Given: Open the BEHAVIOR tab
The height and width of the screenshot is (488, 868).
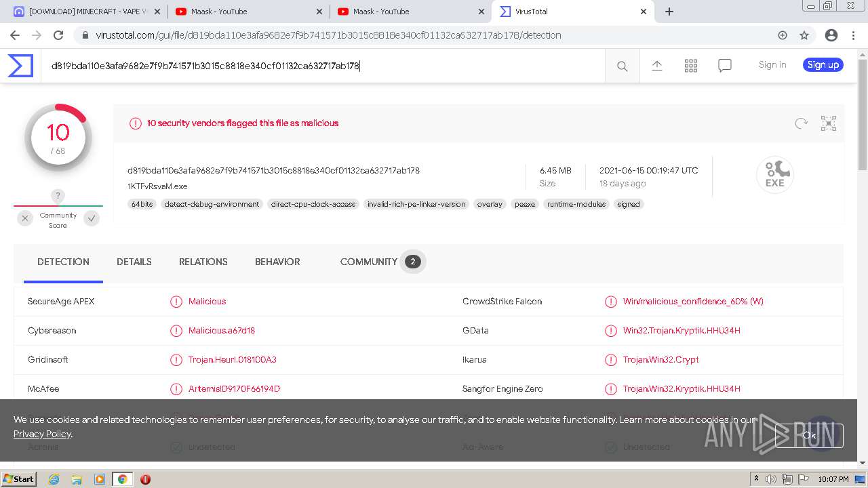Looking at the screenshot, I should [277, 262].
